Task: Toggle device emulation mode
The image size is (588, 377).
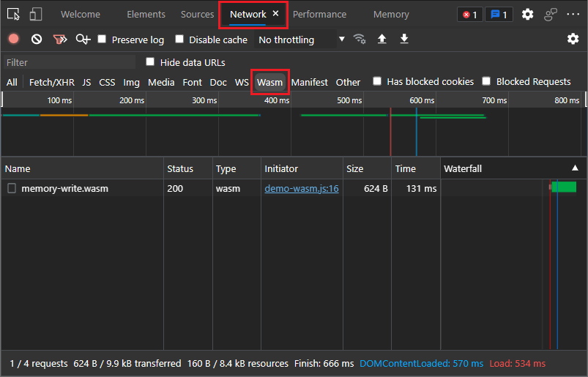Action: (36, 14)
